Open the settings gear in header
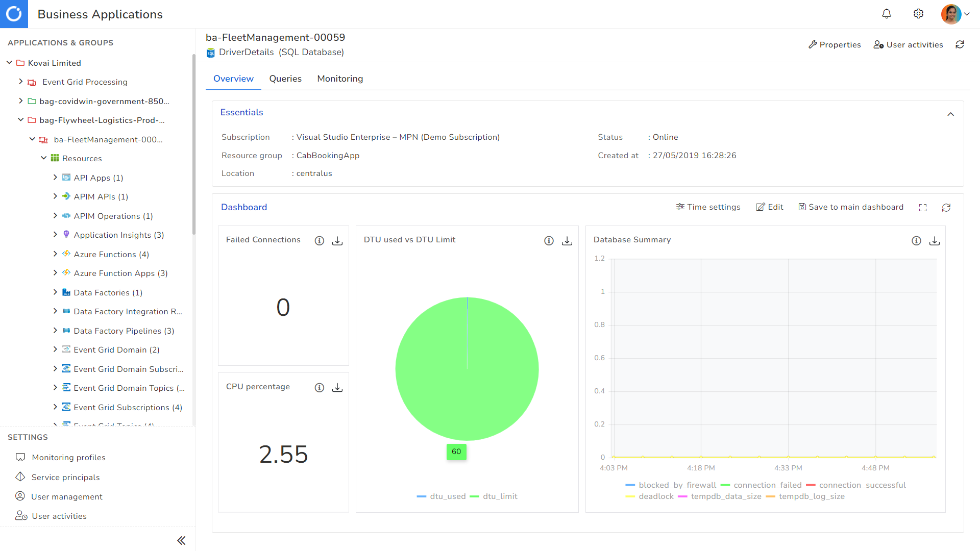Image resolution: width=980 pixels, height=551 pixels. [918, 14]
